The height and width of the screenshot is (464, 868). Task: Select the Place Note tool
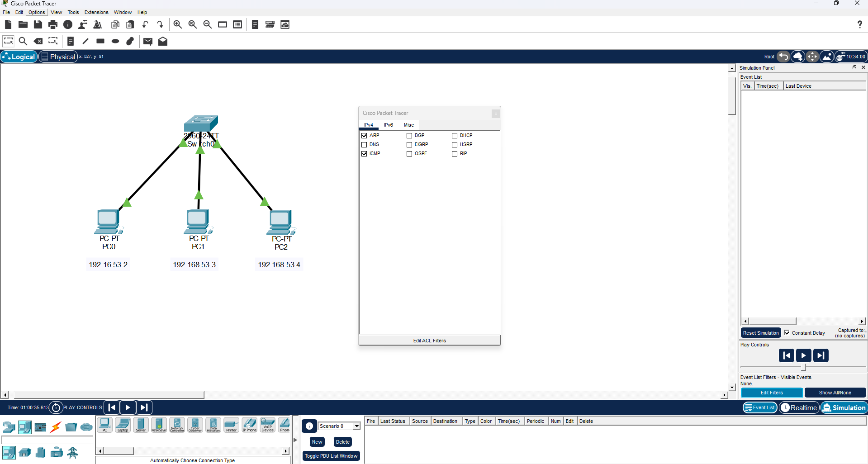click(70, 41)
